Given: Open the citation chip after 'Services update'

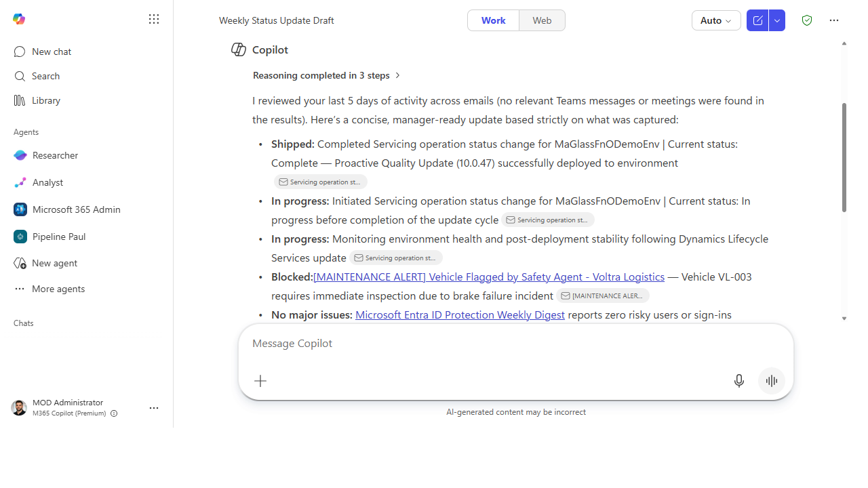Looking at the screenshot, I should [x=396, y=258].
